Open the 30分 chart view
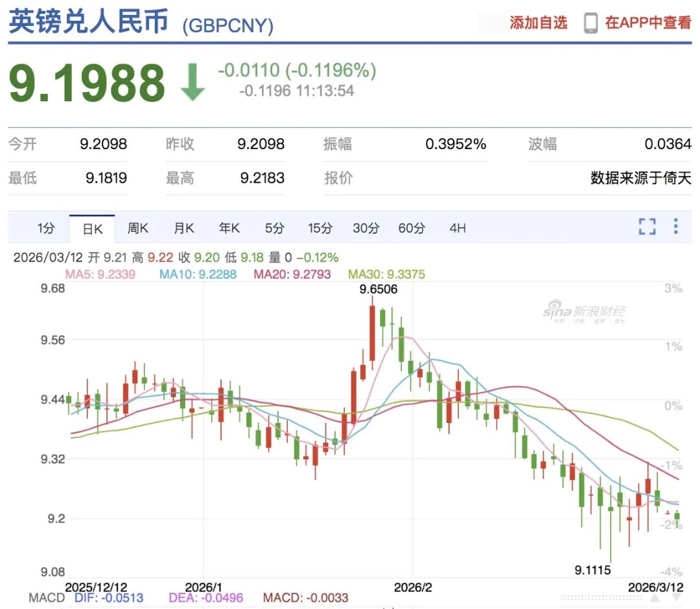The width and height of the screenshot is (700, 609). click(365, 228)
